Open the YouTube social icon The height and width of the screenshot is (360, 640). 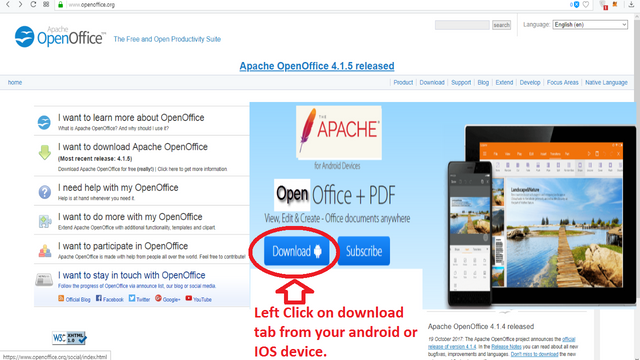point(189,298)
